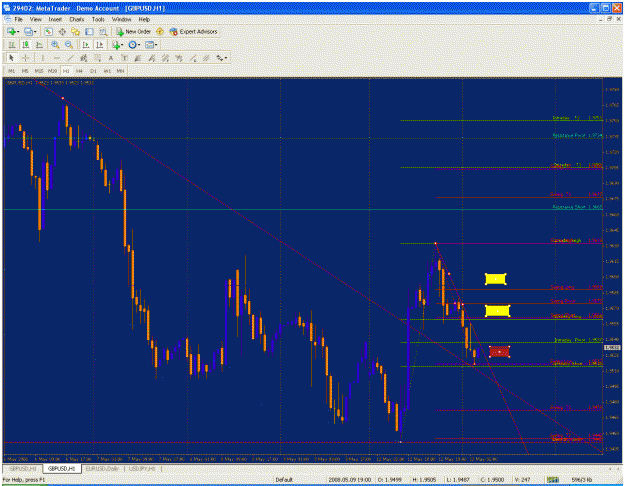Select the Text tool marked A
The image size is (625, 486).
point(111,58)
